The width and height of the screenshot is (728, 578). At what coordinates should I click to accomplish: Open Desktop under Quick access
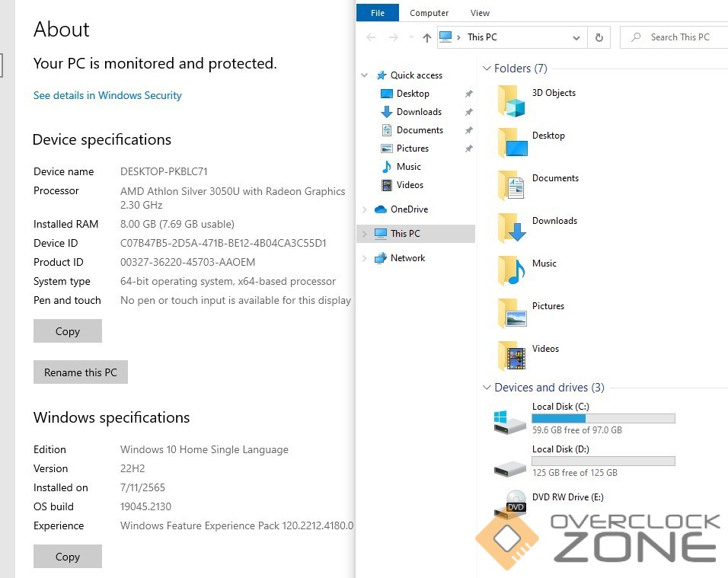pyautogui.click(x=413, y=94)
